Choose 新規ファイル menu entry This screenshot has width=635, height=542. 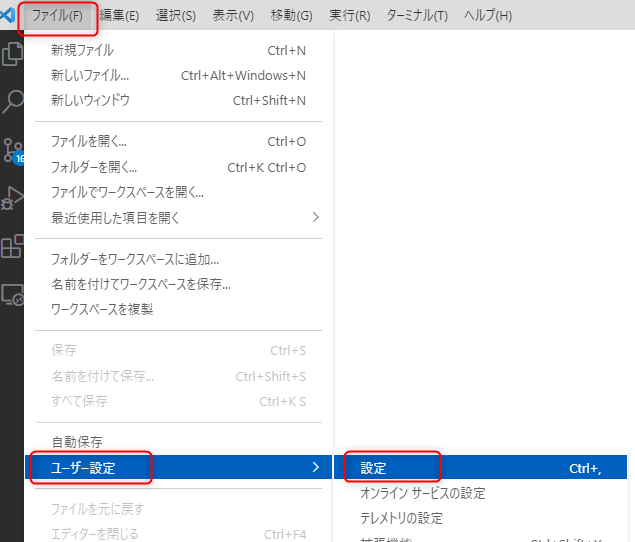click(82, 50)
